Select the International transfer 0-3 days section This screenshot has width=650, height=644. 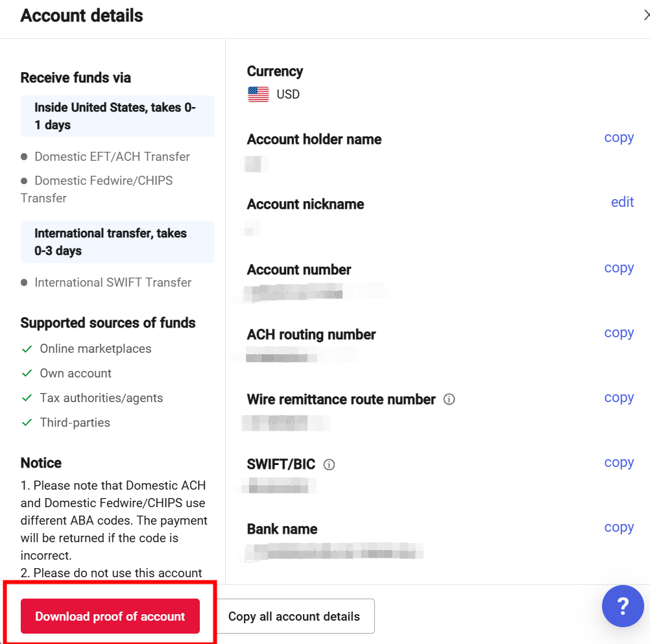(x=117, y=242)
